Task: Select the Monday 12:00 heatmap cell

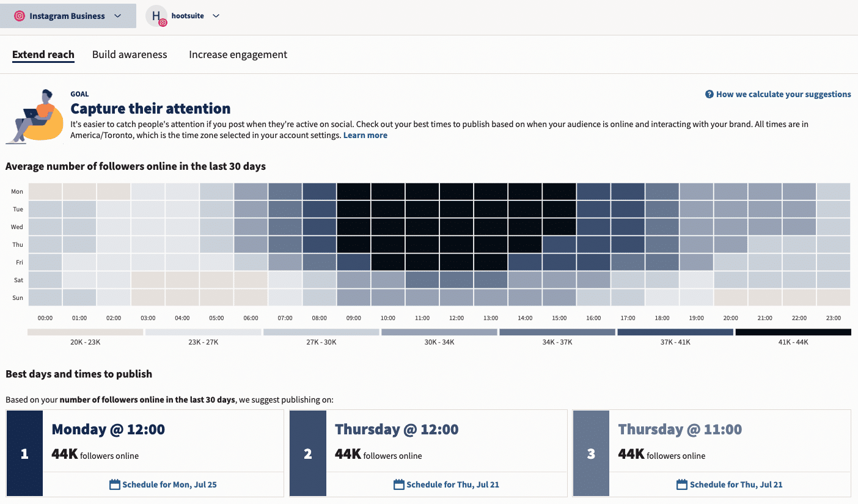Action: tap(456, 191)
